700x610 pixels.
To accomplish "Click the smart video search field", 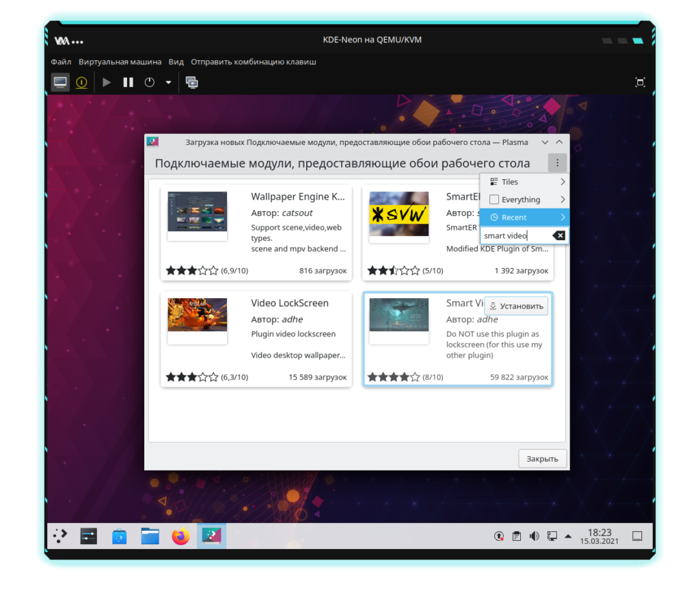I will click(x=514, y=236).
